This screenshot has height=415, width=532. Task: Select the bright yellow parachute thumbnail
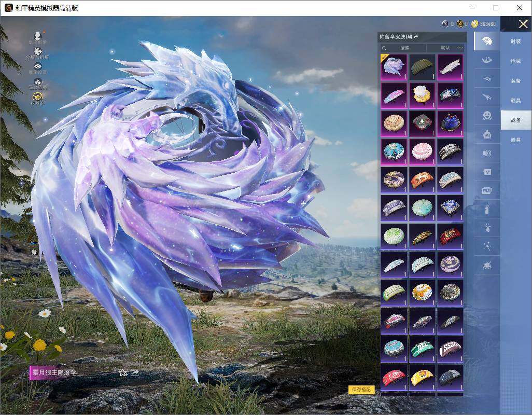pyautogui.click(x=422, y=377)
